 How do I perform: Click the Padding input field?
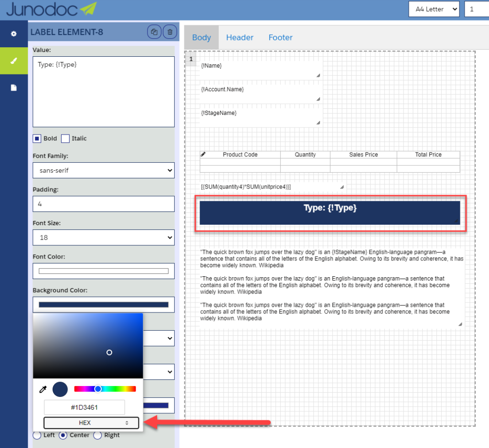click(x=104, y=204)
